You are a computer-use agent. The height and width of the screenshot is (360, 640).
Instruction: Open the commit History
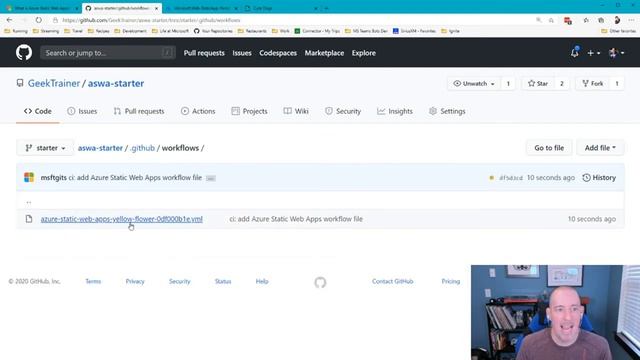599,178
